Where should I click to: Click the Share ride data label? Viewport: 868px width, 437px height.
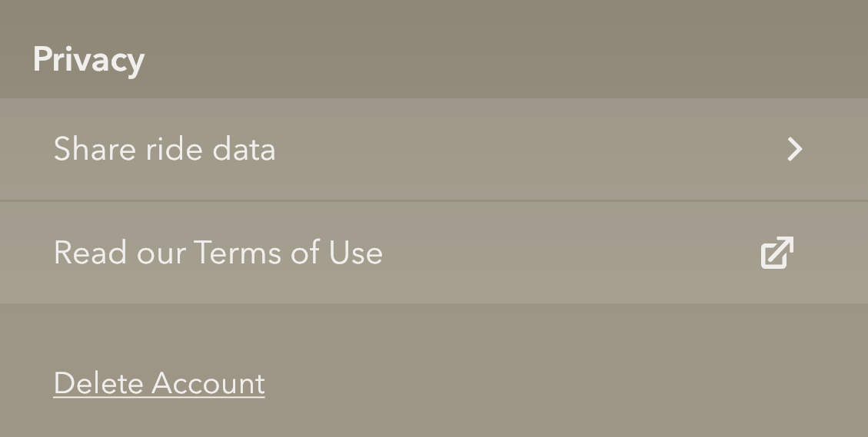[165, 149]
